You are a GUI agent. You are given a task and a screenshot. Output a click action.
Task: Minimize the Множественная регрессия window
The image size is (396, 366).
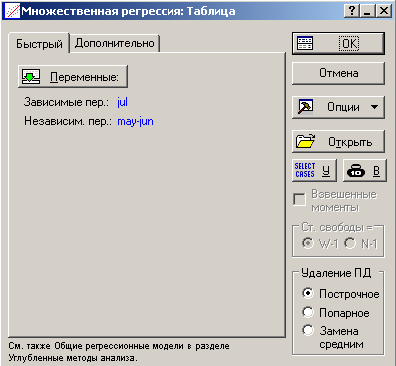click(368, 11)
